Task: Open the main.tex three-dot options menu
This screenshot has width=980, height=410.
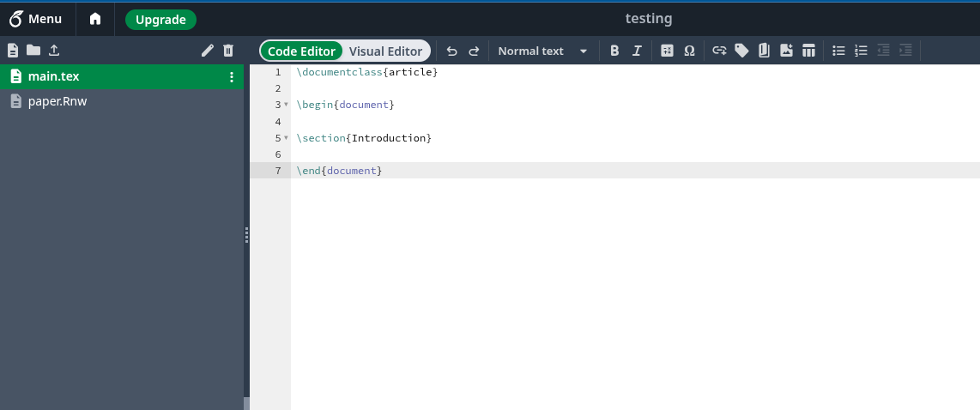Action: click(231, 76)
